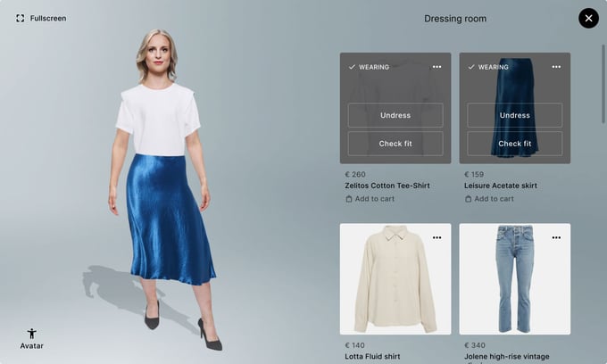Open three-dot menu on Lotta Fluid shirt

[x=437, y=237]
